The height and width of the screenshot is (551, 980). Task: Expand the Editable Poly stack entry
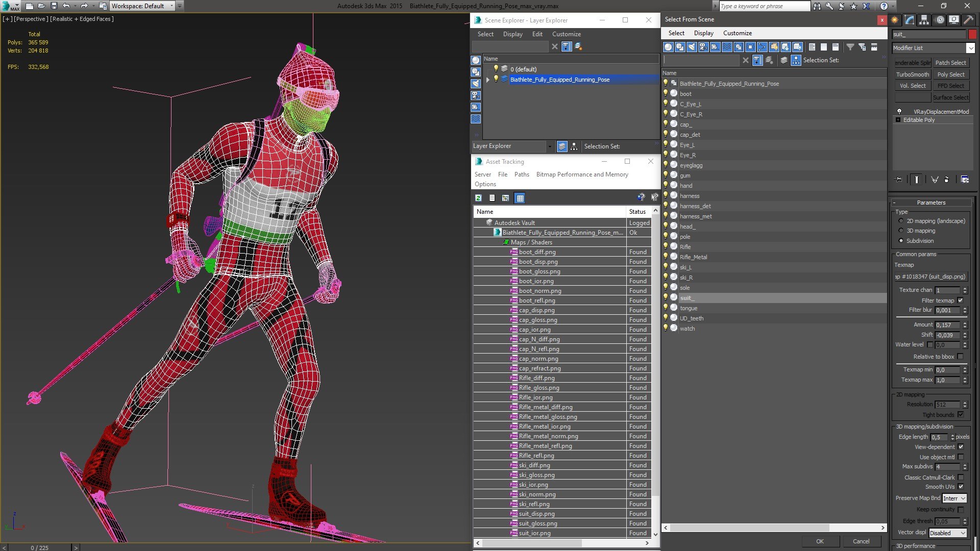click(898, 120)
